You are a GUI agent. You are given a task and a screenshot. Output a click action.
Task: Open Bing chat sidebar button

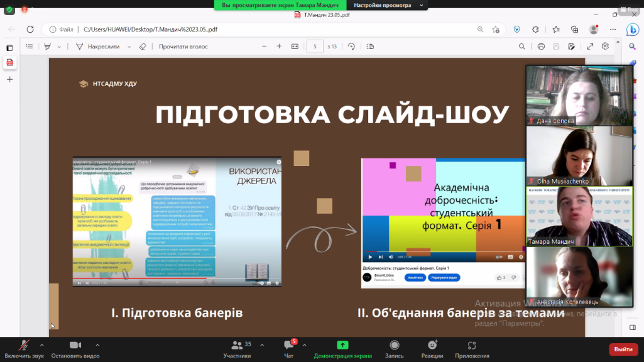[633, 30]
